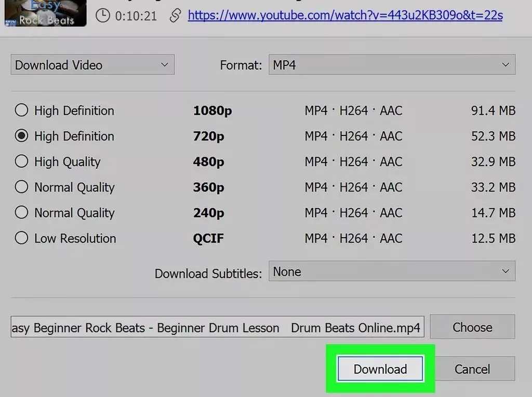The image size is (532, 397).
Task: Select the 240p Normal Quality radio button
Action: (21, 213)
